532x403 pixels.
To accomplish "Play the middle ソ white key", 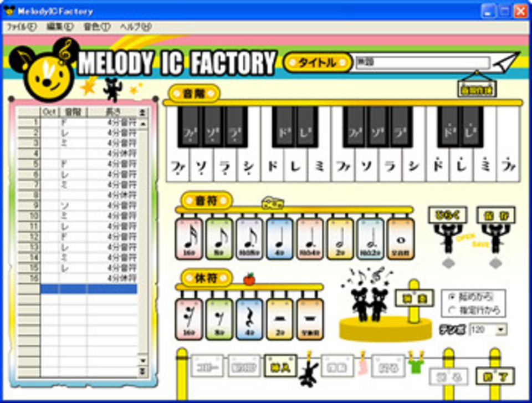I will click(366, 166).
